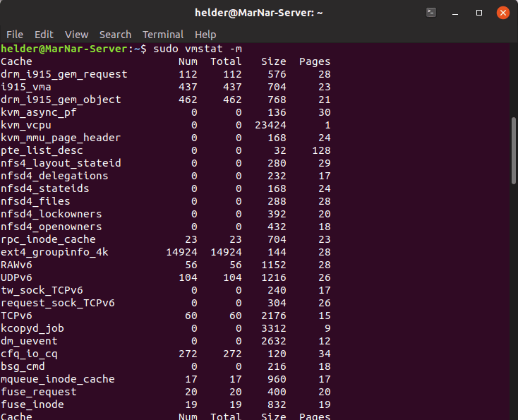
Task: Open the Search menu
Action: [115, 35]
